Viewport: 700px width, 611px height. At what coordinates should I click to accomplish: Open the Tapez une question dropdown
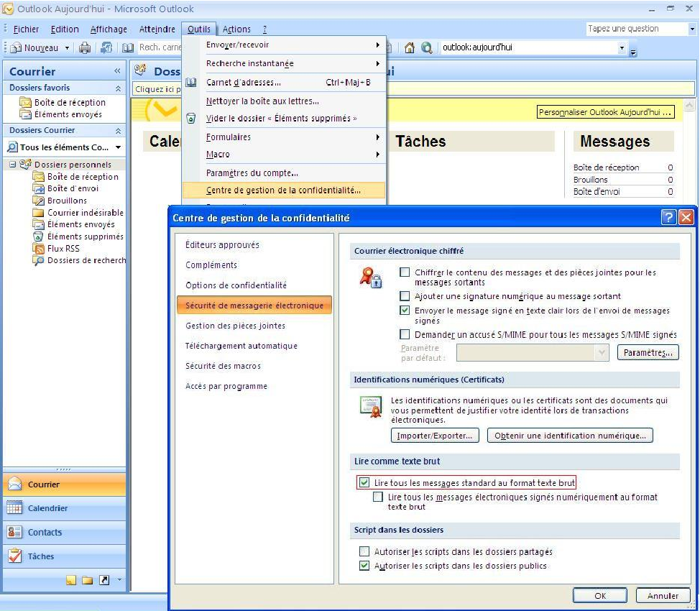coord(692,29)
